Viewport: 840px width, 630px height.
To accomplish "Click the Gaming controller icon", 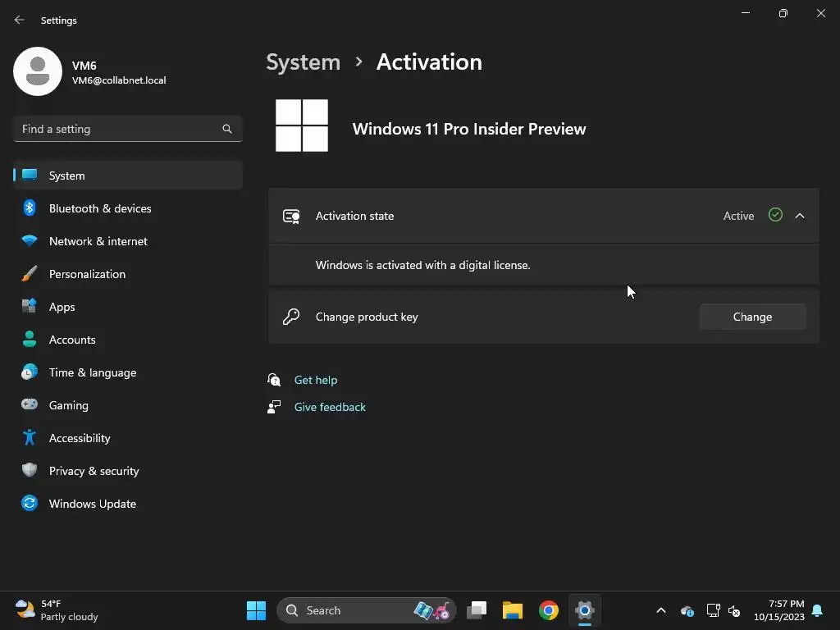I will point(30,404).
